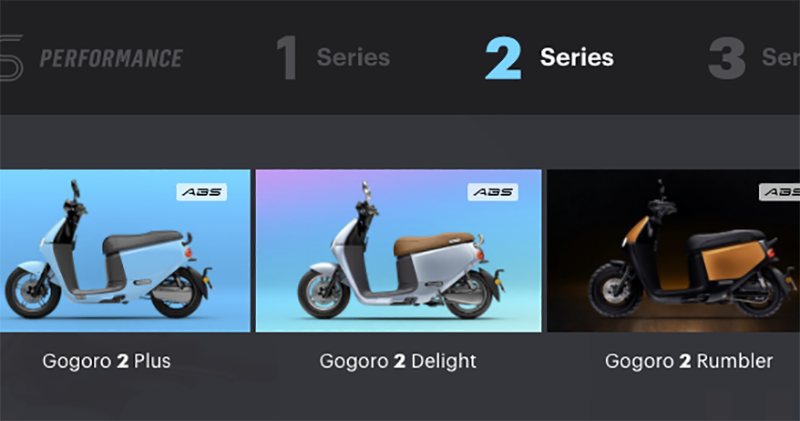This screenshot has height=421, width=800.
Task: Click the blue highlighted number 2
Action: 503,58
